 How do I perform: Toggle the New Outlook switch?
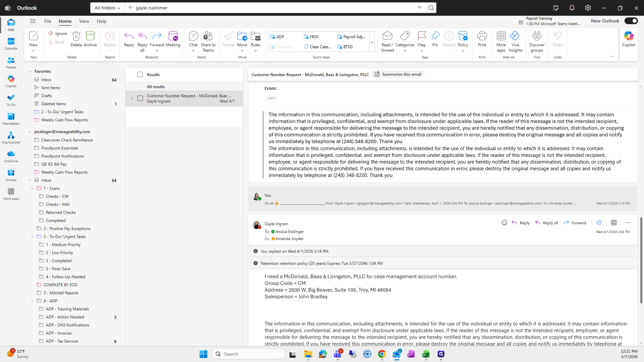631,21
